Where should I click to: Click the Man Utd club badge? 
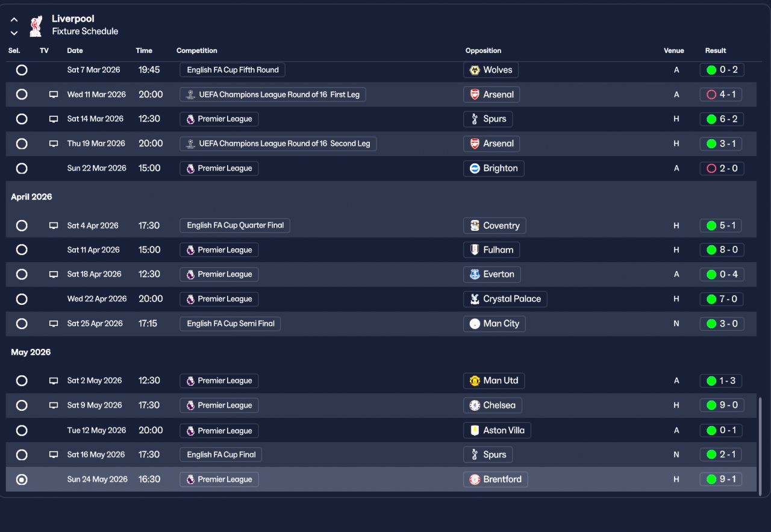point(475,381)
